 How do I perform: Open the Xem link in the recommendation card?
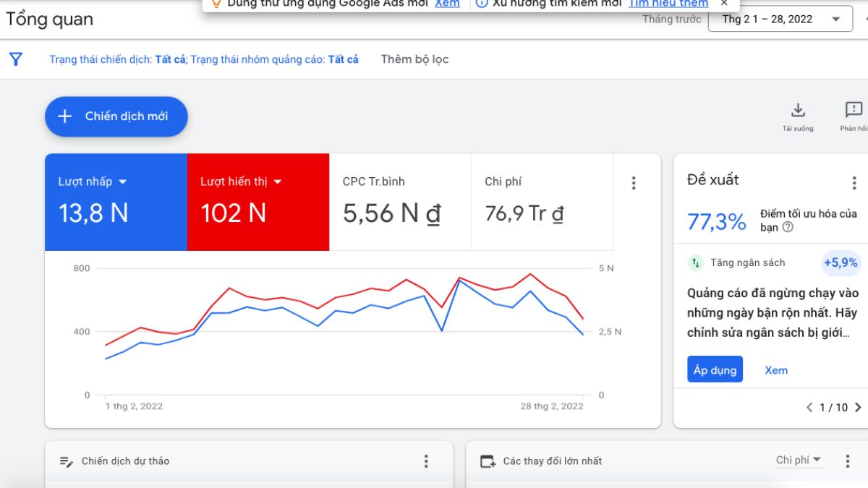(x=776, y=369)
